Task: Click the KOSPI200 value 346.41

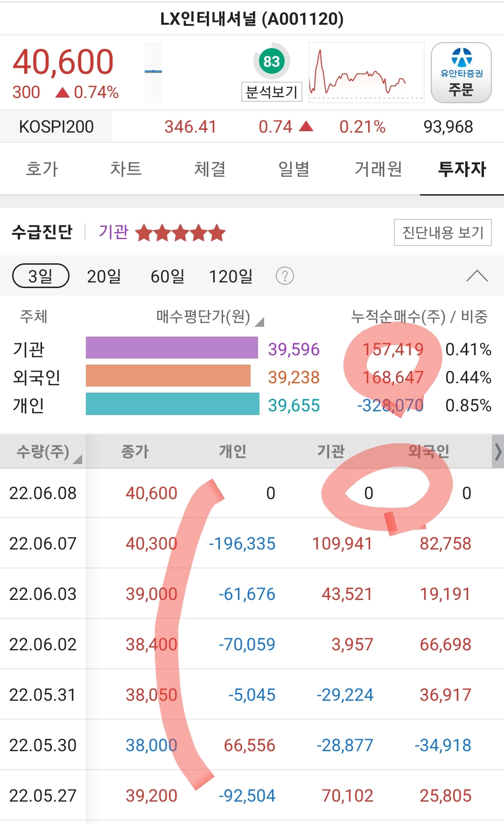Action: tap(190, 127)
